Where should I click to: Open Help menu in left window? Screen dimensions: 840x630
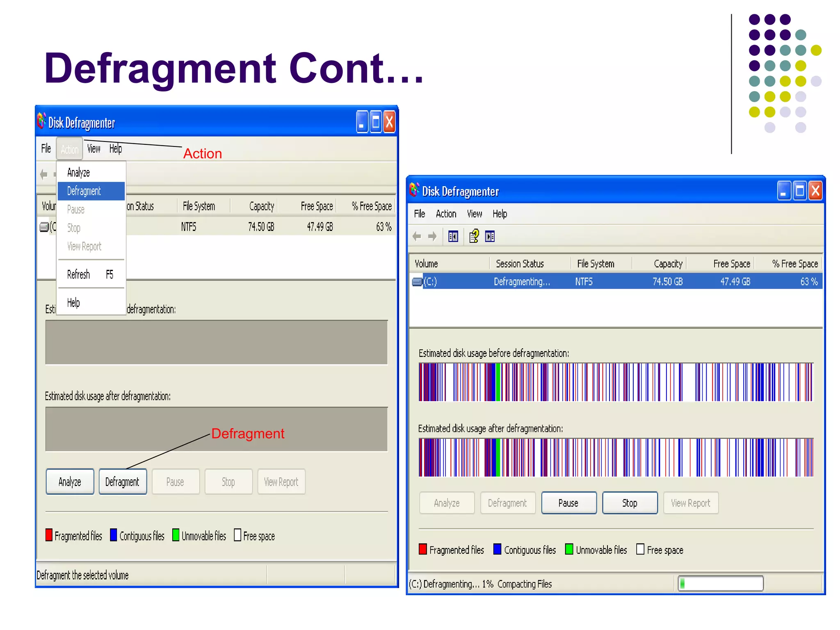point(116,148)
